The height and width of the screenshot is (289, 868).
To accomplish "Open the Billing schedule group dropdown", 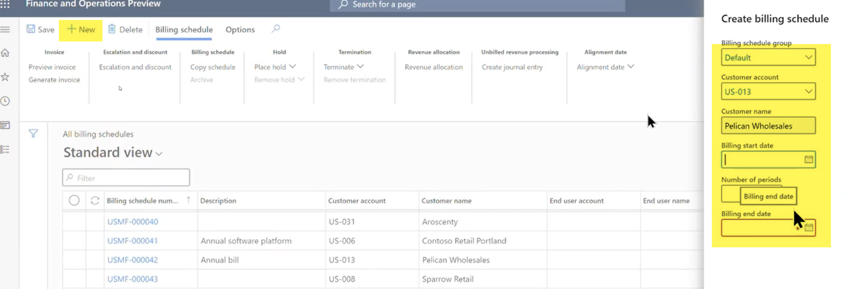I will tap(808, 57).
